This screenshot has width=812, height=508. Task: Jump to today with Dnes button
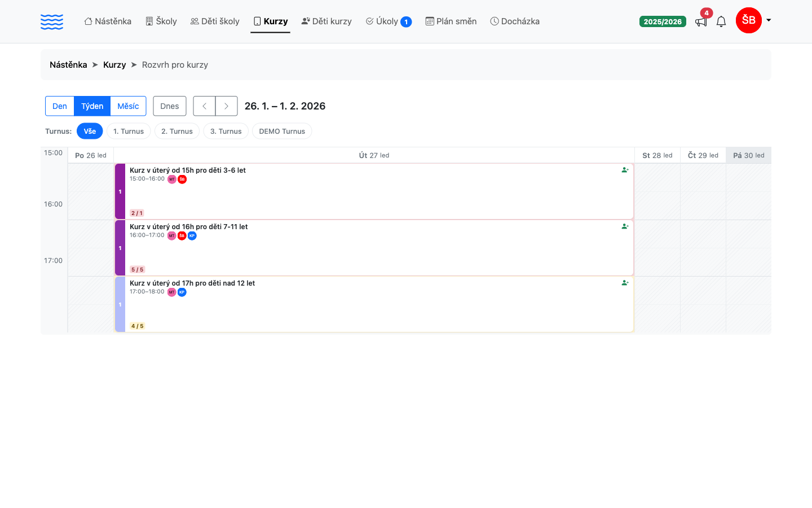170,106
